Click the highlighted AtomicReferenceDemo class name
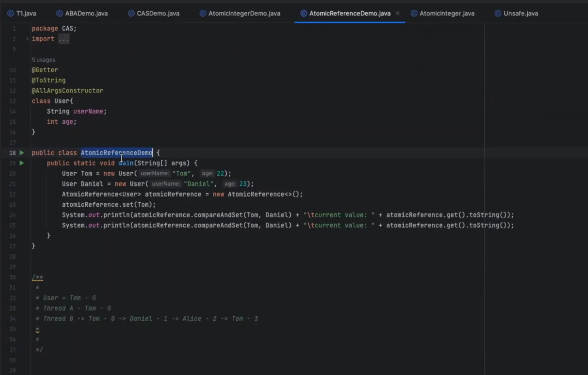Screen dimensions: 588x375 pyautogui.click(x=116, y=153)
